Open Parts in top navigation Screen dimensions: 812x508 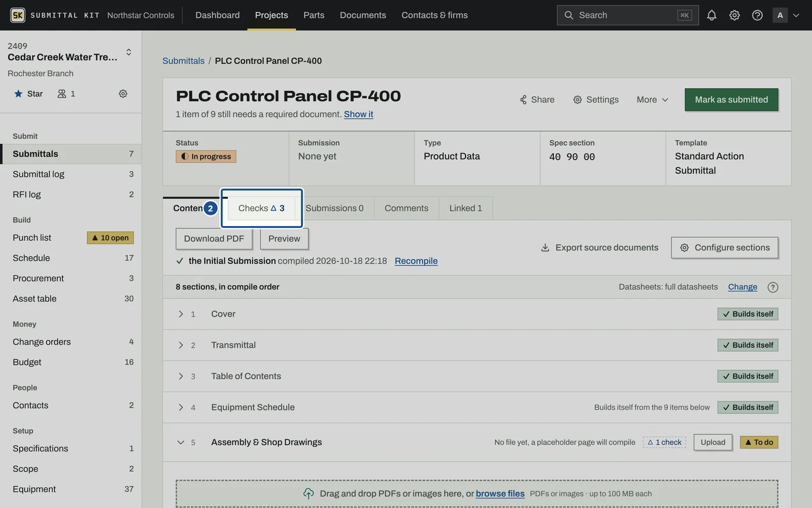314,15
